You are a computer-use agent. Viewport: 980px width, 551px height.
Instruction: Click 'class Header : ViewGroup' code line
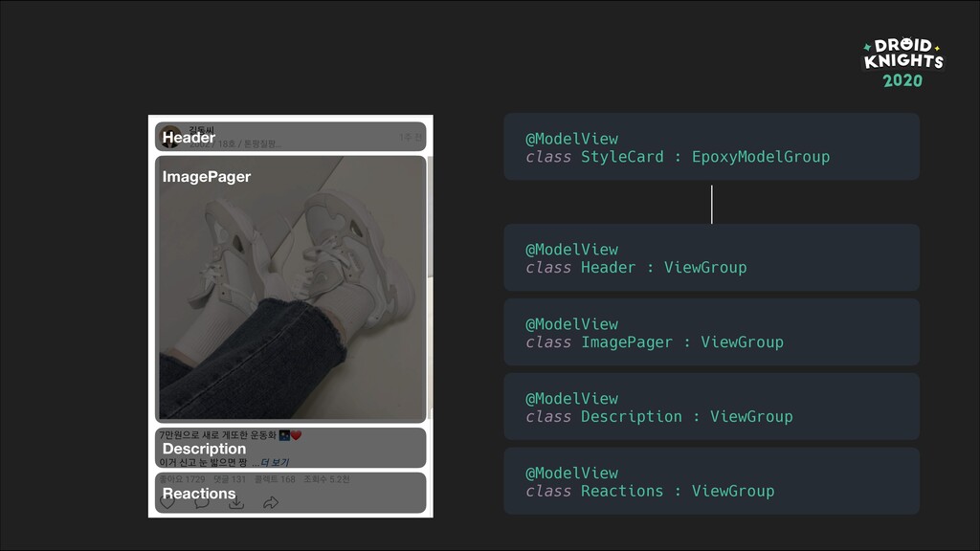(x=635, y=268)
